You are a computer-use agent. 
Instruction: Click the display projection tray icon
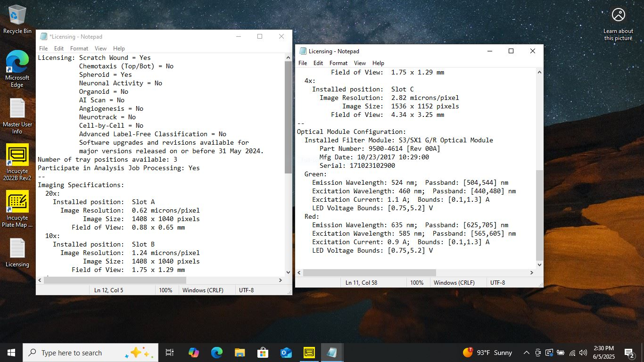coord(549,353)
